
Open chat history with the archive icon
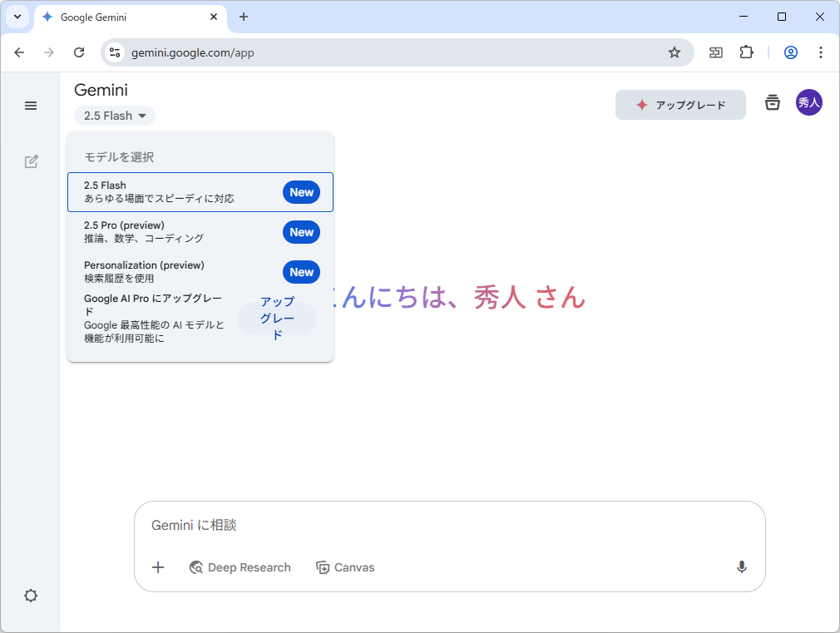(772, 102)
